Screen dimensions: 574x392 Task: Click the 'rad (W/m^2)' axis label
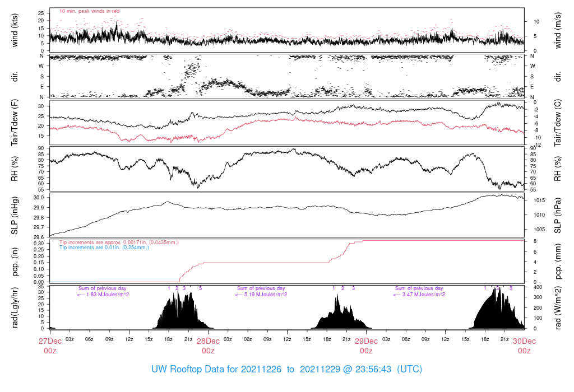pyautogui.click(x=558, y=308)
